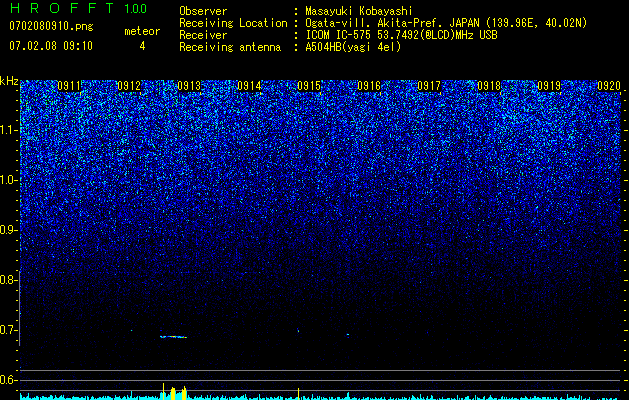Click the 1.1 kHz axis label
The width and height of the screenshot is (629, 400).
(x=8, y=130)
